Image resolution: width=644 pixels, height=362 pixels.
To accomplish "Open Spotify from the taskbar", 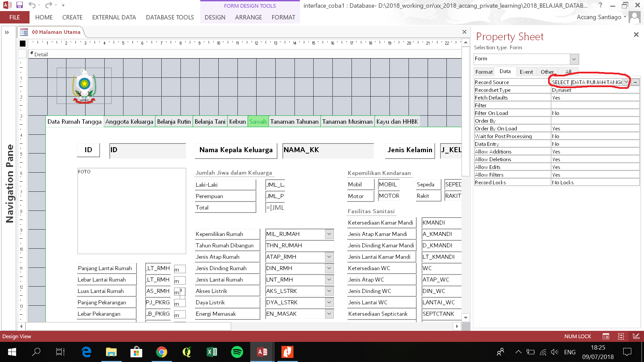I will [x=237, y=352].
